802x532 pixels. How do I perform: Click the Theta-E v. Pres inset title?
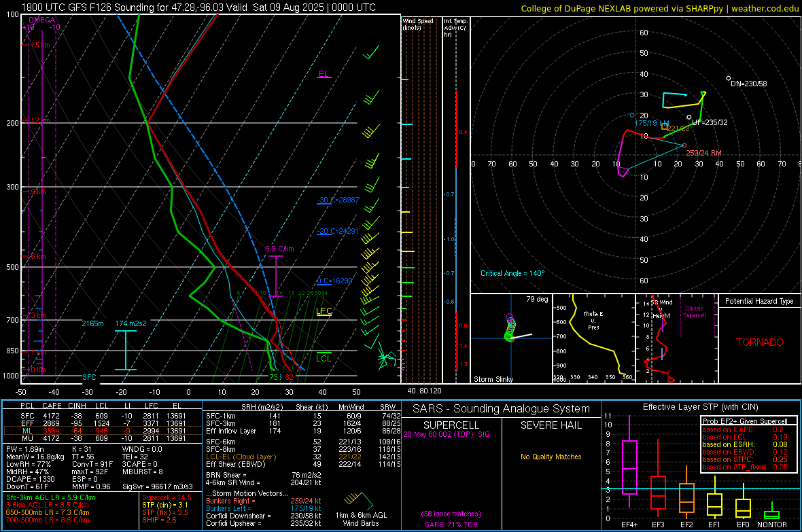click(x=593, y=320)
